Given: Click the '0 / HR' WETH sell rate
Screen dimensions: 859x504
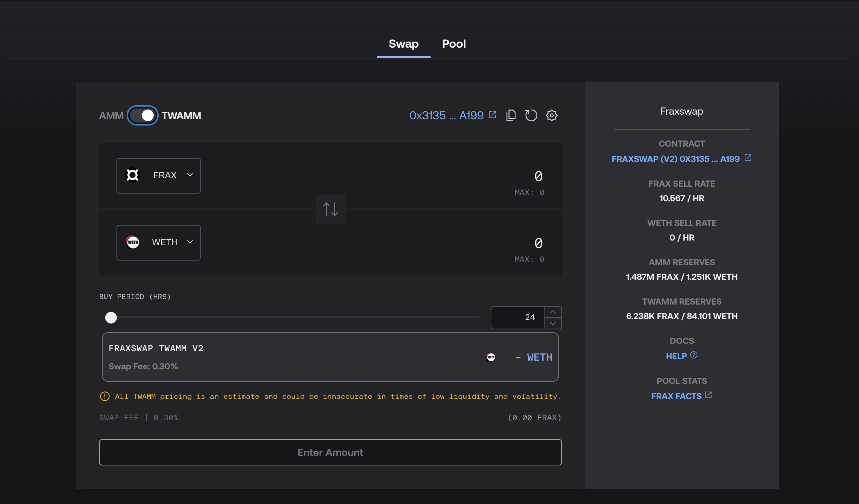Looking at the screenshot, I should coord(682,238).
